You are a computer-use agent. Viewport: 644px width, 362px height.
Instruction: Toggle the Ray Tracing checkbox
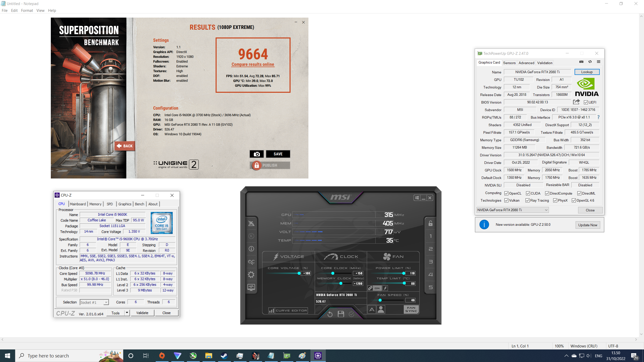point(528,200)
